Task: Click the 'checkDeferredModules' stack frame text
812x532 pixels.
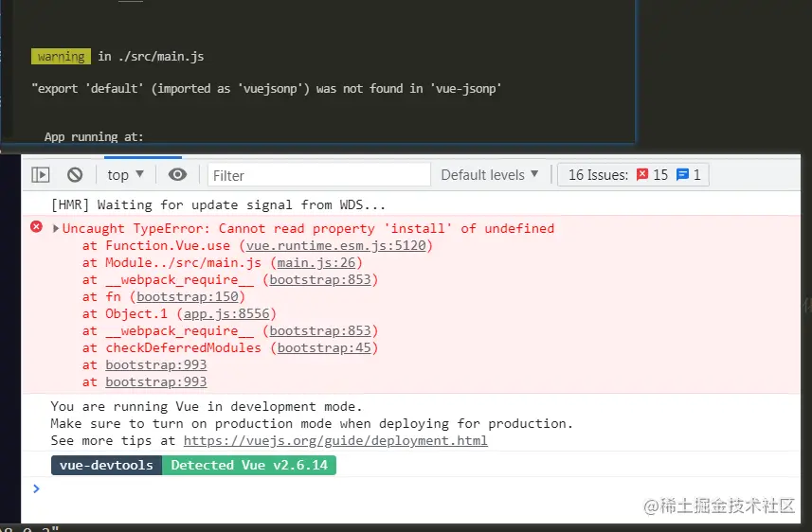Action: pos(183,347)
